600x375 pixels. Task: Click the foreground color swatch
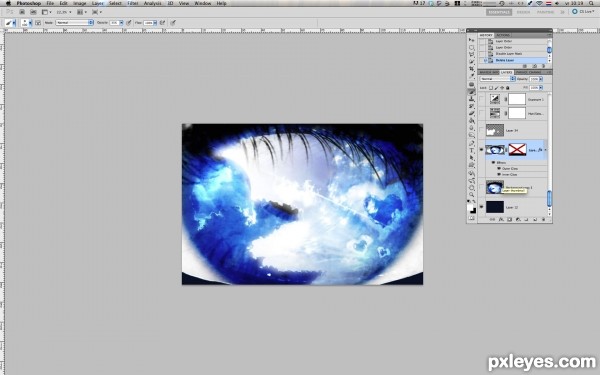(470, 207)
